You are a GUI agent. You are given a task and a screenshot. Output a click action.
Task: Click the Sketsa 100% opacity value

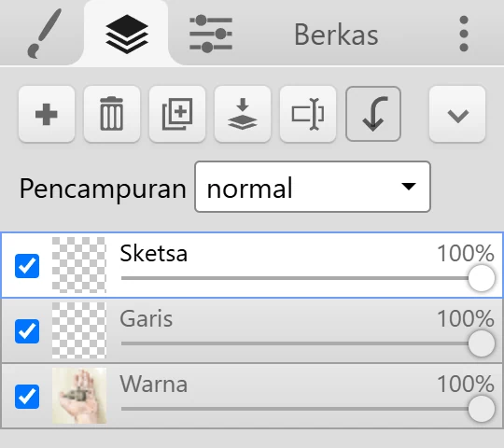coord(466,254)
